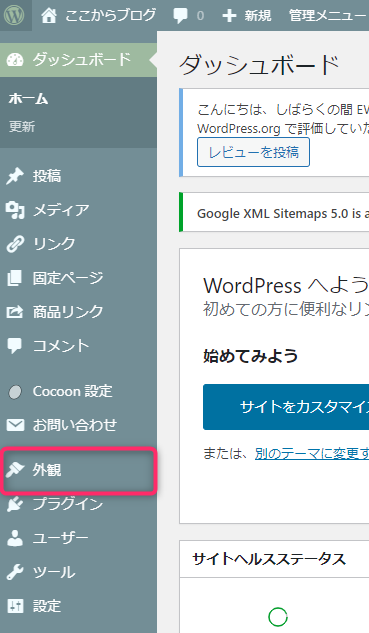Click the comment count 0
Viewport: 369px width, 633px height.
click(200, 16)
